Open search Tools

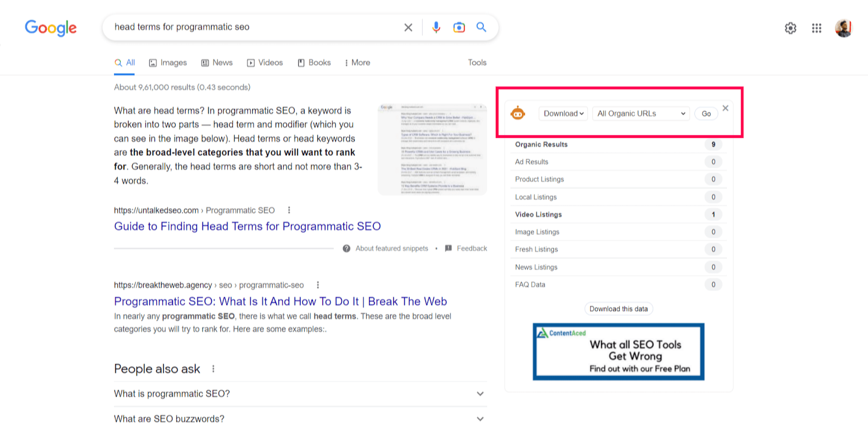(477, 62)
